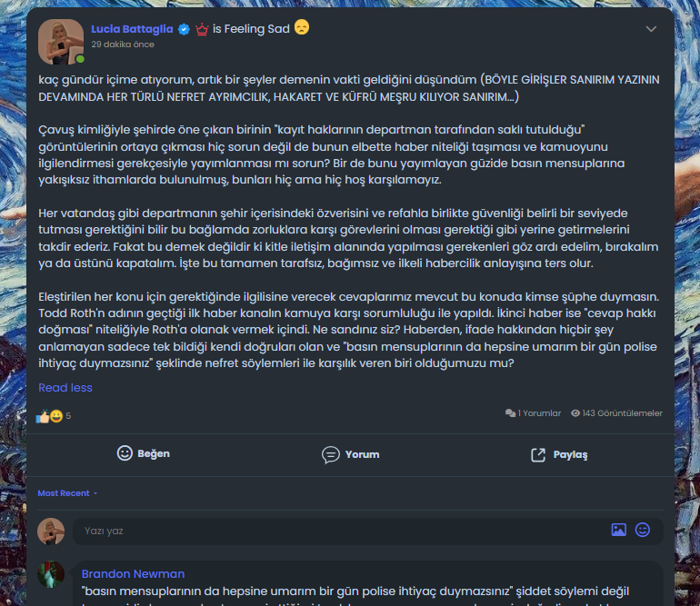Click the Yazı yaz comment field

pyautogui.click(x=339, y=531)
